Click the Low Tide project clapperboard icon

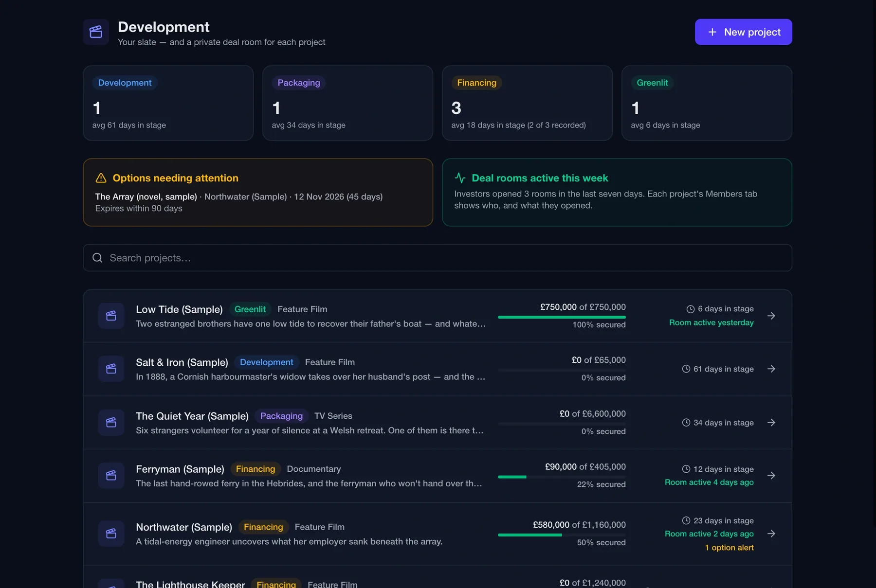click(111, 316)
